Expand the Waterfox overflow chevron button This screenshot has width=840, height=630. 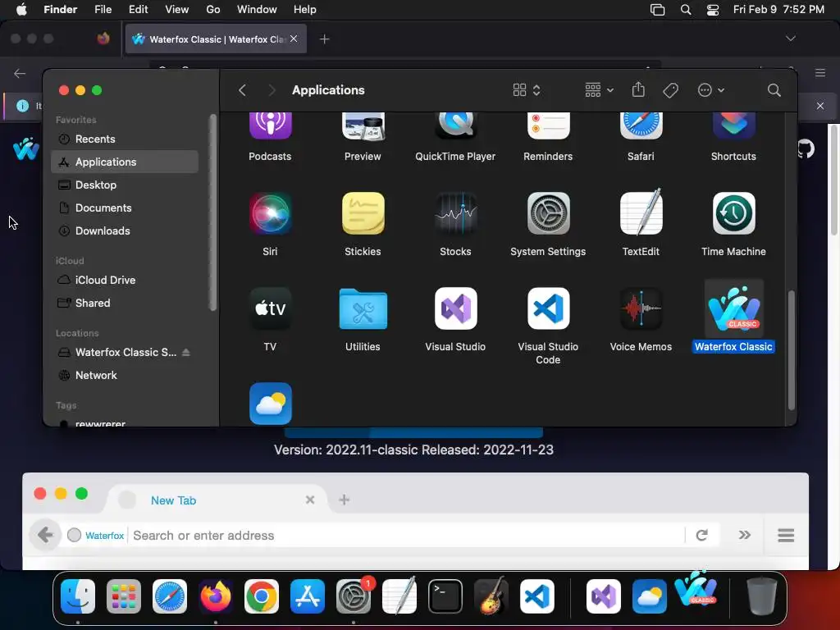[x=744, y=535]
